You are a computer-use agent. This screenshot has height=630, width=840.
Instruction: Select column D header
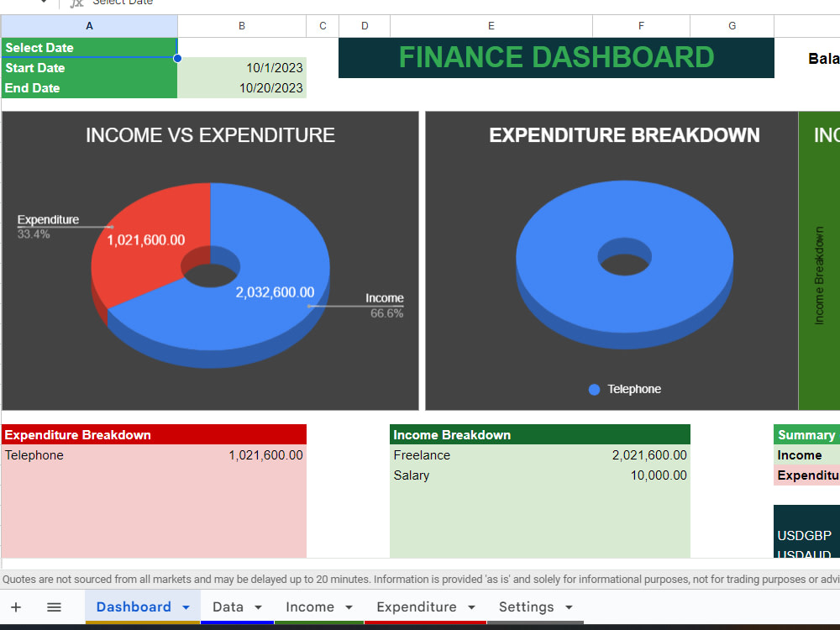(x=365, y=26)
